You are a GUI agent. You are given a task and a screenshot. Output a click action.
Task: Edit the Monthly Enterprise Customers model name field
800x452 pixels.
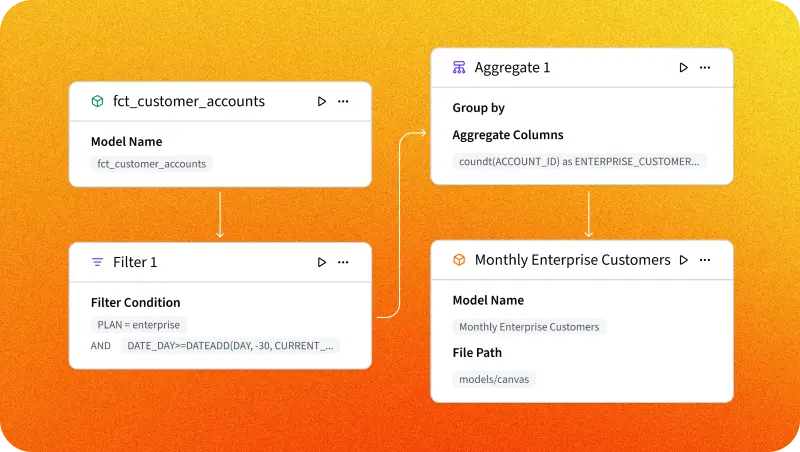click(529, 326)
